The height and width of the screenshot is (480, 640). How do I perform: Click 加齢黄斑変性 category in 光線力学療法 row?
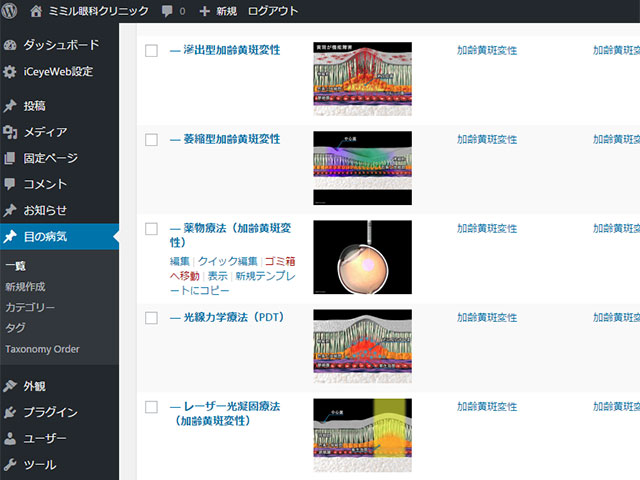tap(487, 318)
